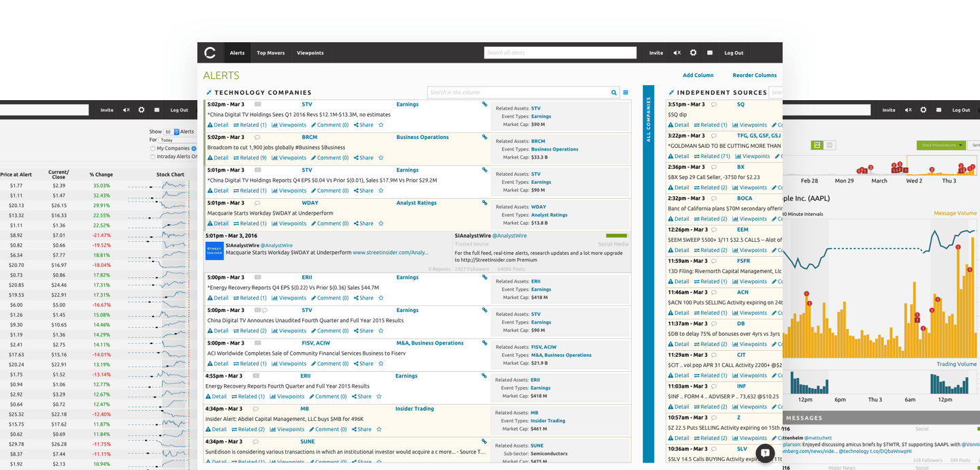Click the Add Column link
Screen dimensions: 980x470
pos(698,75)
